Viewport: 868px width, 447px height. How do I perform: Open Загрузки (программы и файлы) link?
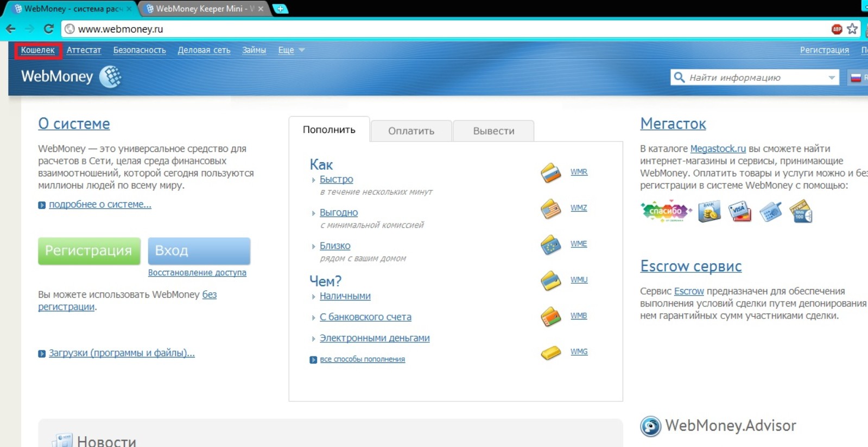[122, 353]
